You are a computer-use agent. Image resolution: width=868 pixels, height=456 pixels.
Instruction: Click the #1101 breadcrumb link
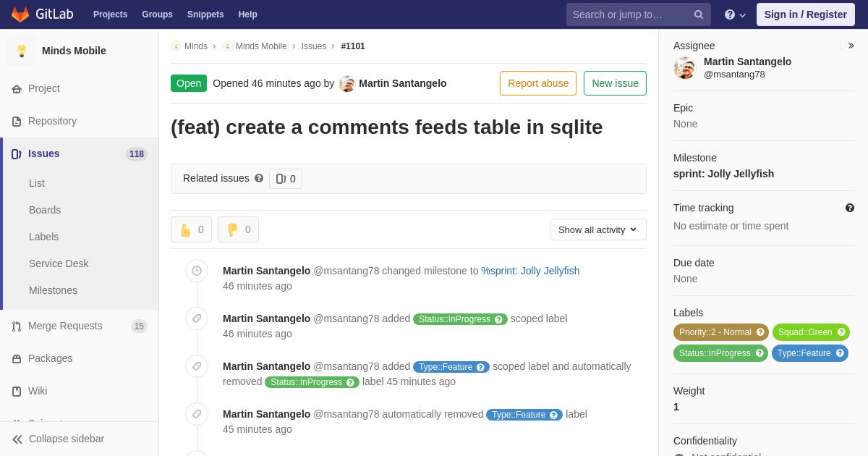tap(353, 46)
